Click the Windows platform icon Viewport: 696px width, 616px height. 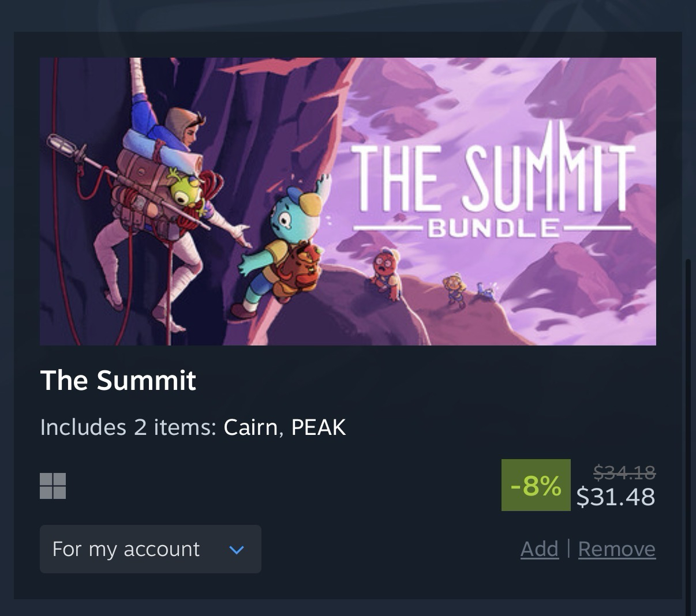(53, 486)
